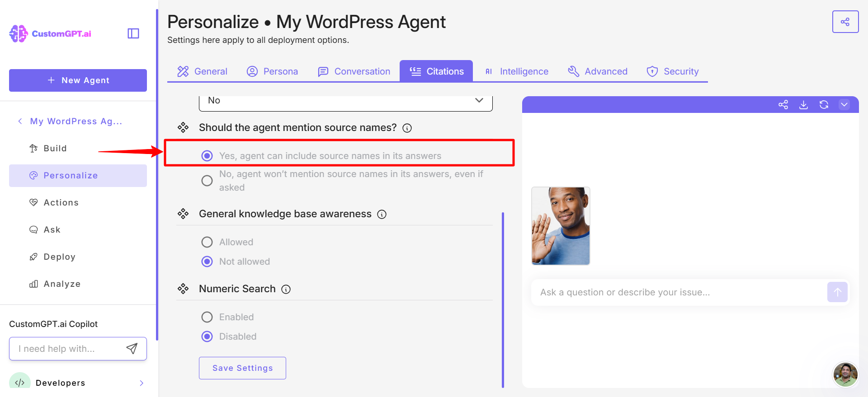Open Actions in the sidebar
This screenshot has width=868, height=397.
(x=78, y=202)
